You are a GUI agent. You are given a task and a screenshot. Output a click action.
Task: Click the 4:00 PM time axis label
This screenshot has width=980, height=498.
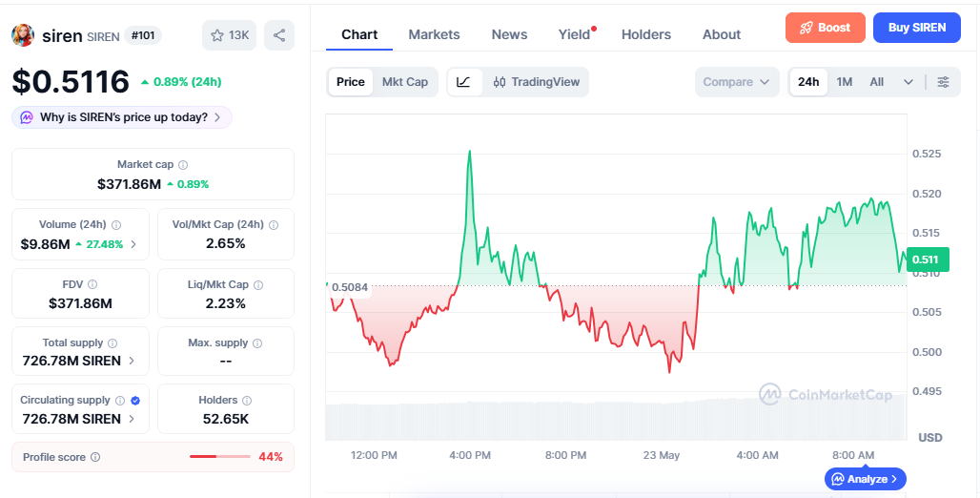pos(470,455)
